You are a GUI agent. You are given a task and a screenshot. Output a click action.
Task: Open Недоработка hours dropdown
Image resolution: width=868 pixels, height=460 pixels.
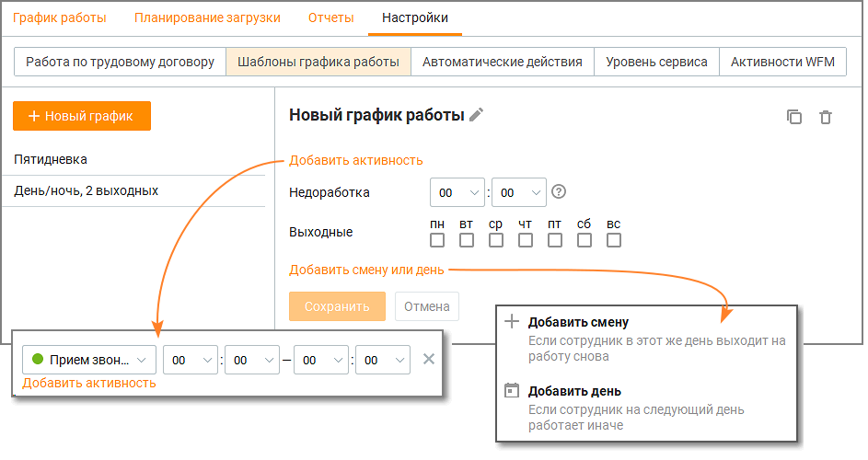click(x=457, y=192)
